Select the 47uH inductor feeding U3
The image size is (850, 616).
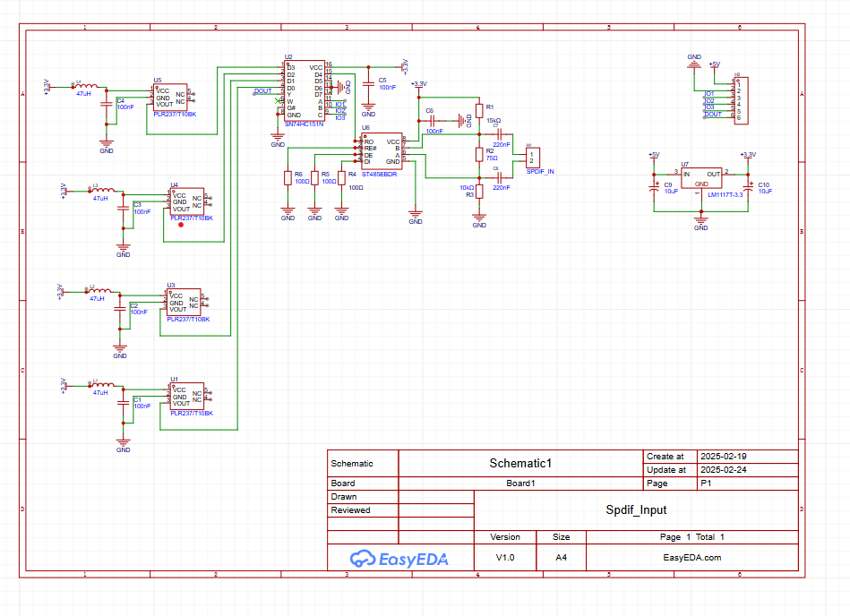[99, 291]
